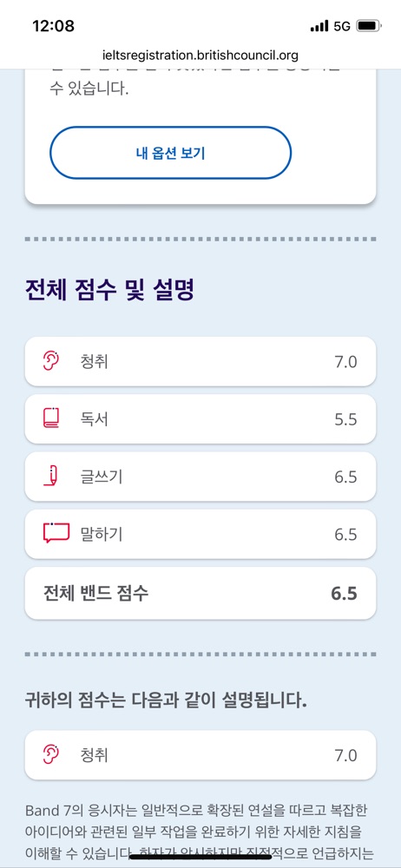This screenshot has height=868, width=401.
Task: Tap the 5G network indicator
Action: tap(342, 26)
